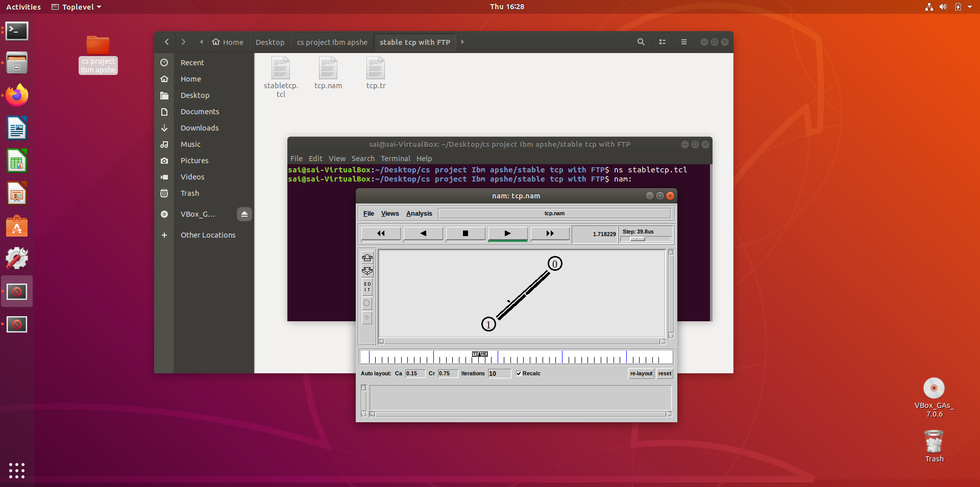Open the Files hamburger menu icon
This screenshot has height=487, width=980.
tap(683, 42)
